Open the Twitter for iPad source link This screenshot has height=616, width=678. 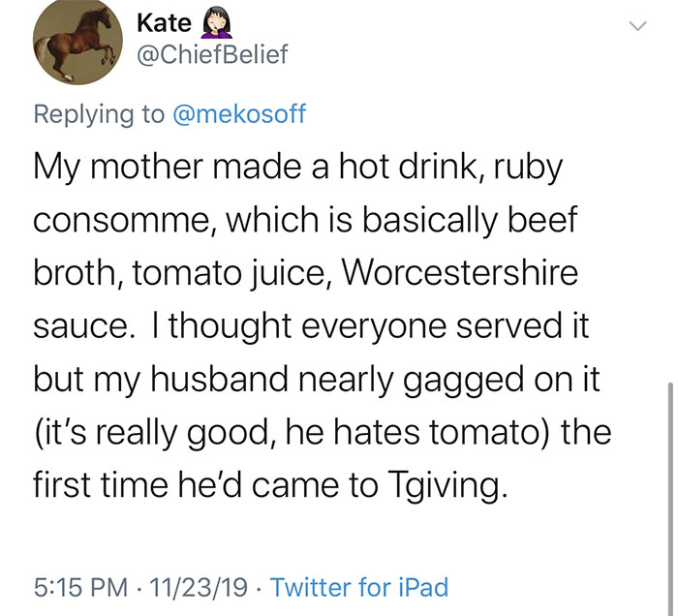pyautogui.click(x=359, y=587)
